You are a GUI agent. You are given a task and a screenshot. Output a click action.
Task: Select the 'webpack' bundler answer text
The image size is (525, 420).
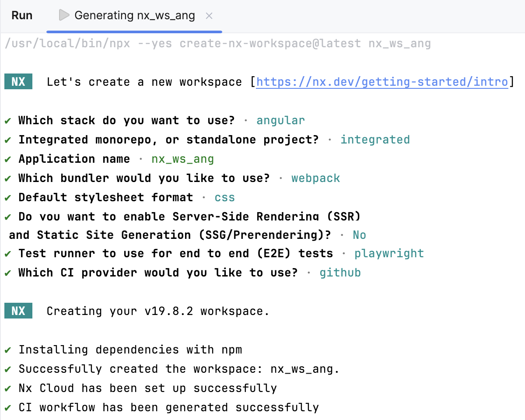316,178
